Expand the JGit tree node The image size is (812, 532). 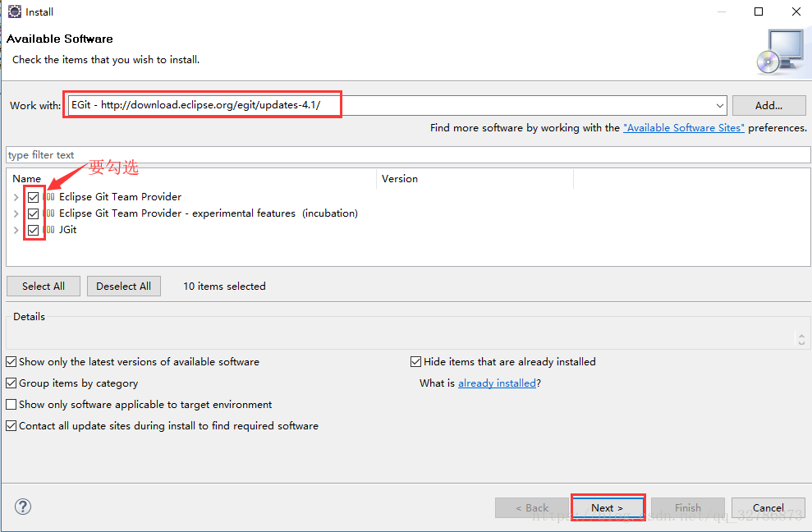(x=16, y=231)
